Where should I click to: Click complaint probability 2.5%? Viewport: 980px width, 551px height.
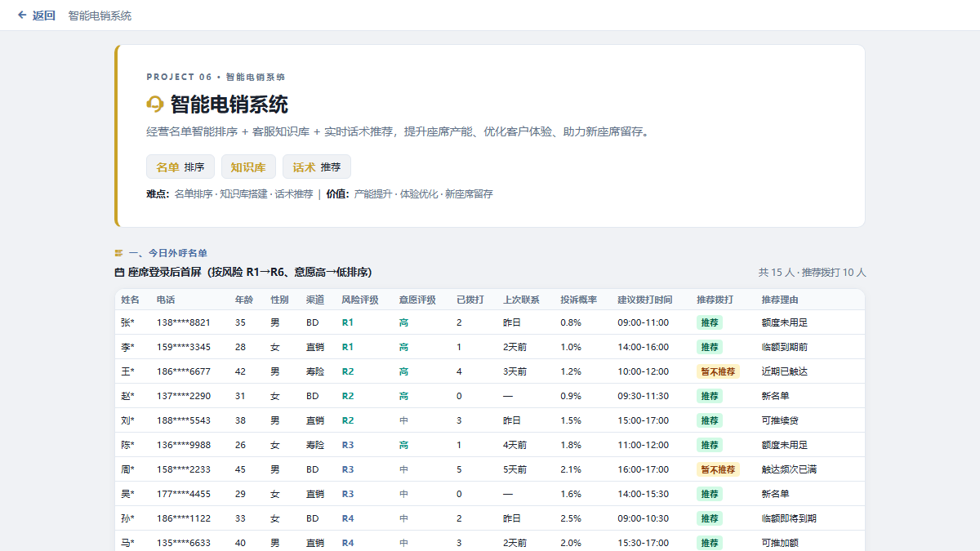[x=571, y=518]
